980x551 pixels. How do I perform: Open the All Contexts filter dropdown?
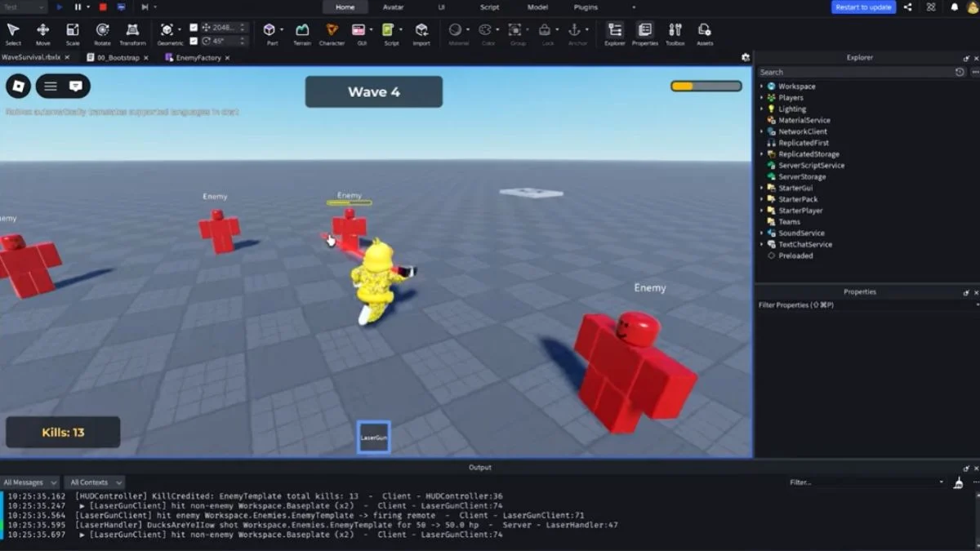[x=95, y=482]
